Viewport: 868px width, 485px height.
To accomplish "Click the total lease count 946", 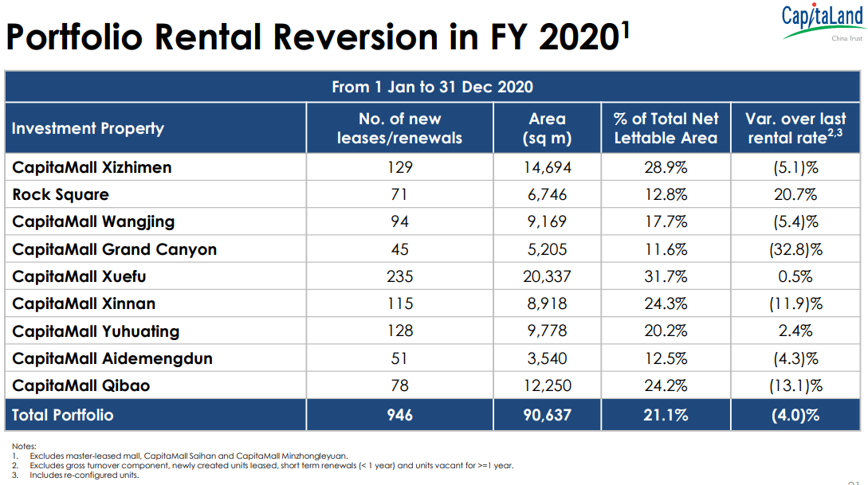I will click(x=399, y=416).
